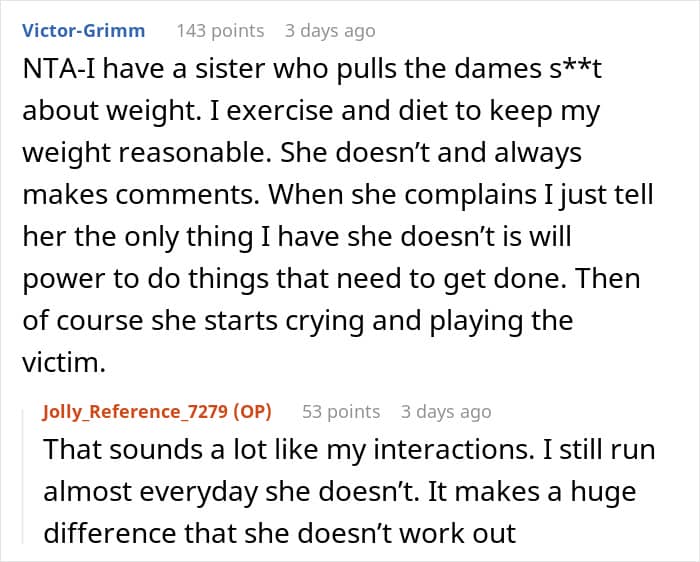Click the "143 points" score
Image resolution: width=700 pixels, height=562 pixels.
click(x=220, y=30)
